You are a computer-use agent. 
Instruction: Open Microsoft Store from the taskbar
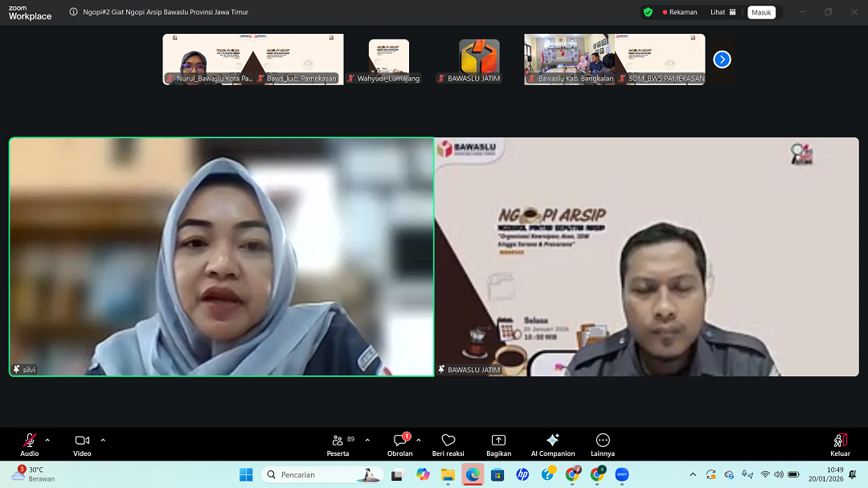coord(497,474)
